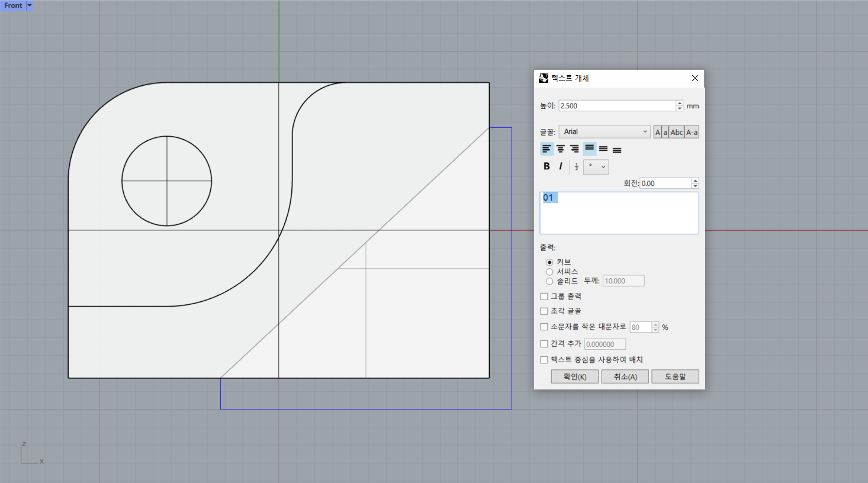Close the 텍스트 개체 dialog
The width and height of the screenshot is (868, 483).
point(695,78)
